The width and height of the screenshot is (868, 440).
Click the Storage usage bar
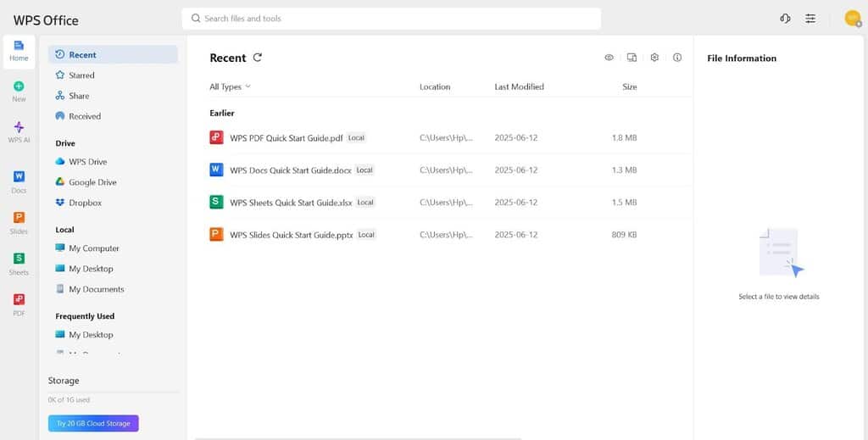[113, 393]
